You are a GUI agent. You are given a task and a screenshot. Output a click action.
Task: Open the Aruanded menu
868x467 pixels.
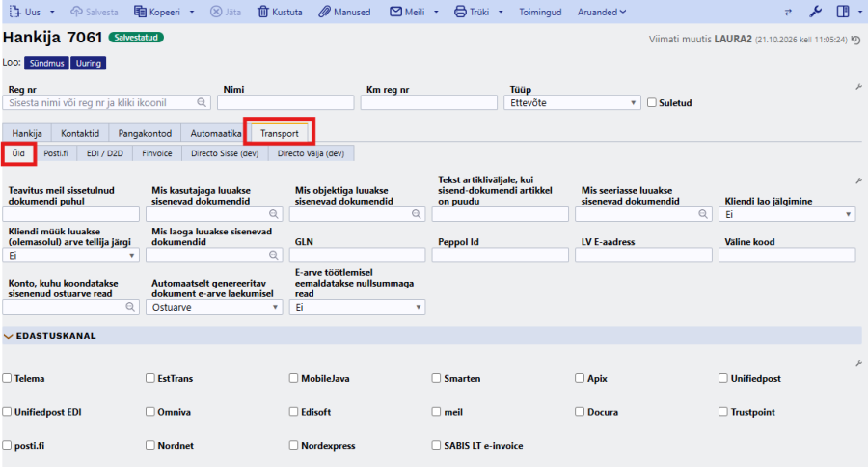pos(602,12)
